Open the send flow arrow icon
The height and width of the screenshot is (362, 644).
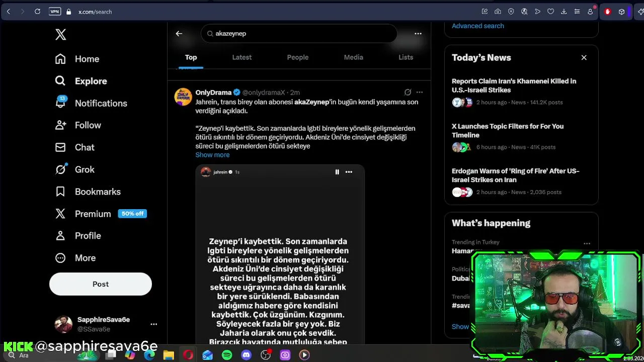click(537, 12)
